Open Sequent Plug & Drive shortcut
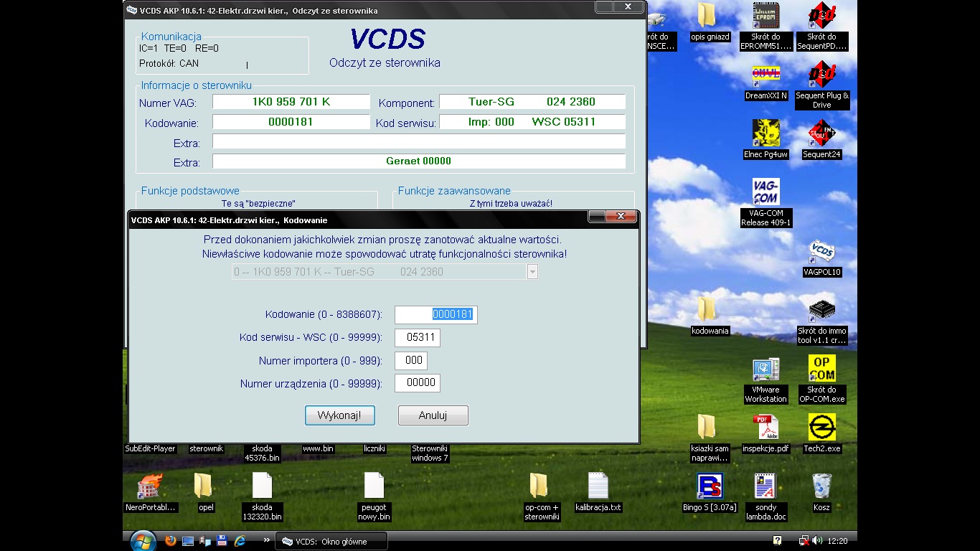Image resolution: width=980 pixels, height=551 pixels. tap(821, 85)
